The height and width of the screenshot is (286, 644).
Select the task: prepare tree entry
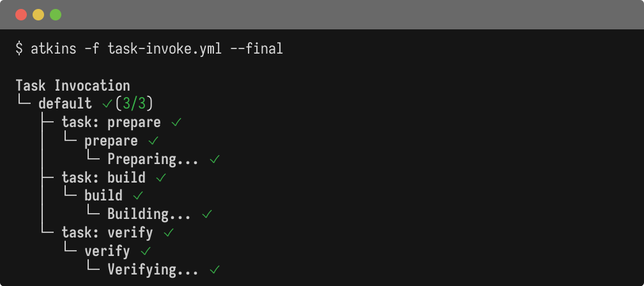click(111, 122)
